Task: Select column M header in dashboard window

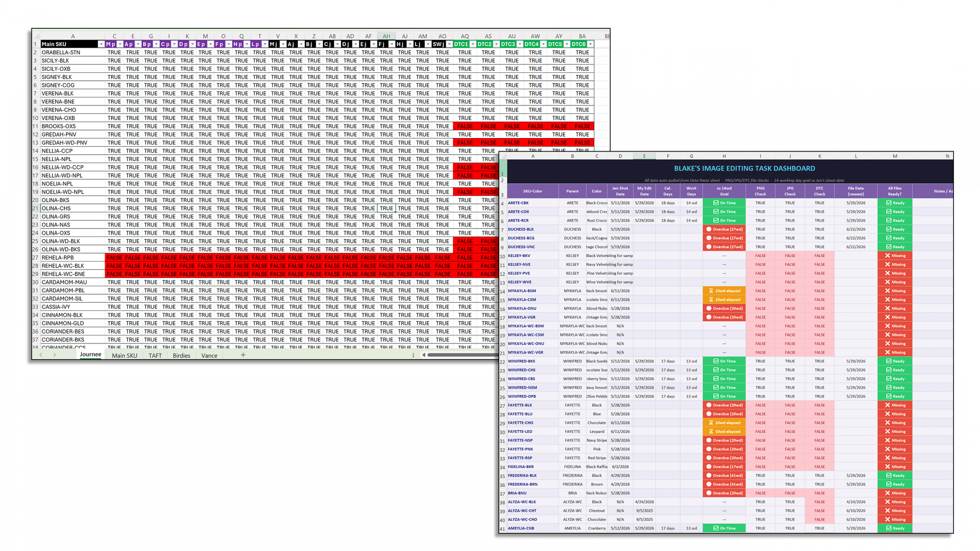Action: [x=895, y=156]
